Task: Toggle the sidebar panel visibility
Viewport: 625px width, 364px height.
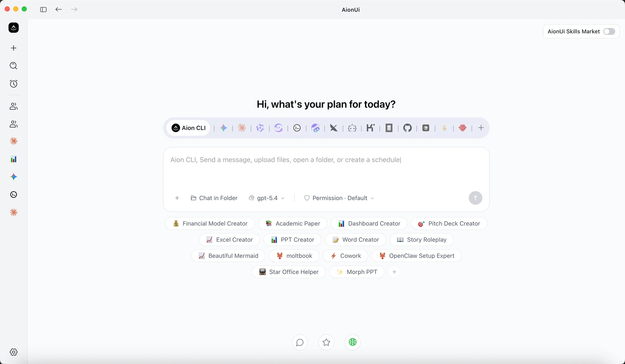Action: [43, 9]
